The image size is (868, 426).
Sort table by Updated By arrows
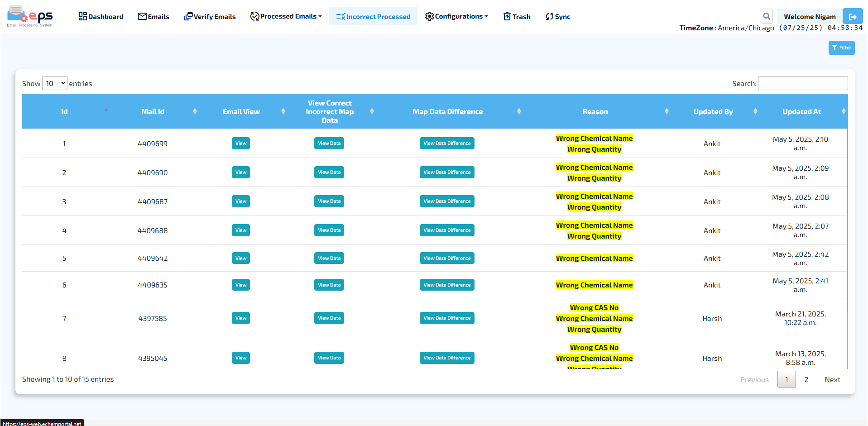755,111
